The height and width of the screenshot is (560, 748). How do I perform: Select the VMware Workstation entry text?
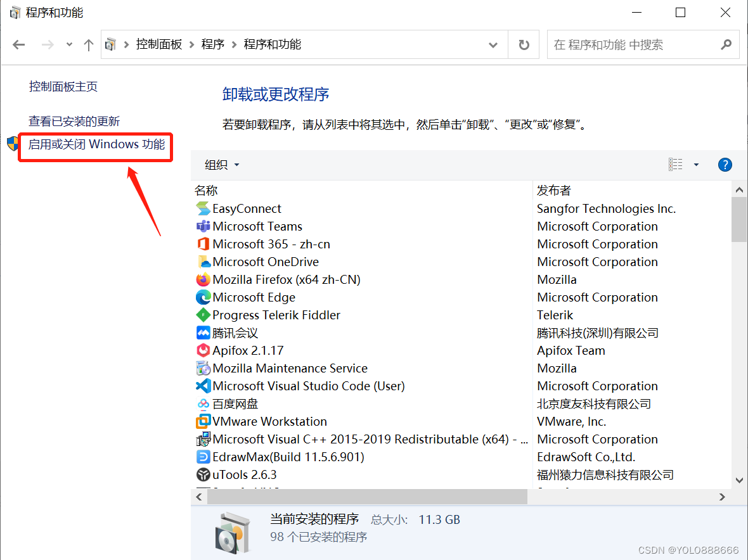click(270, 421)
